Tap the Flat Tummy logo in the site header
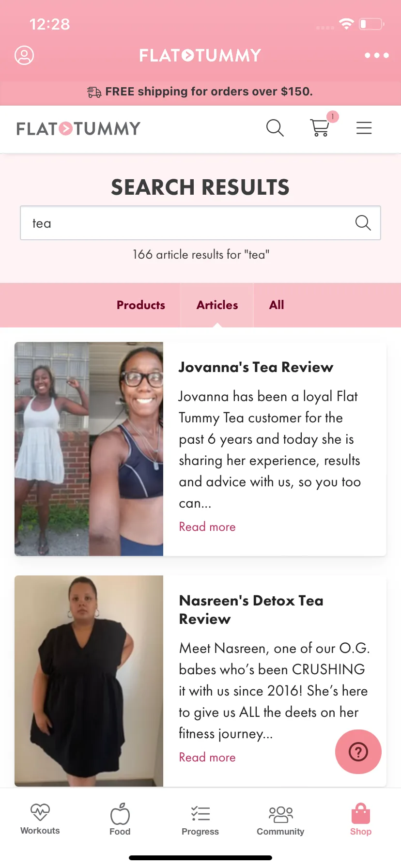The image size is (401, 868). (78, 129)
